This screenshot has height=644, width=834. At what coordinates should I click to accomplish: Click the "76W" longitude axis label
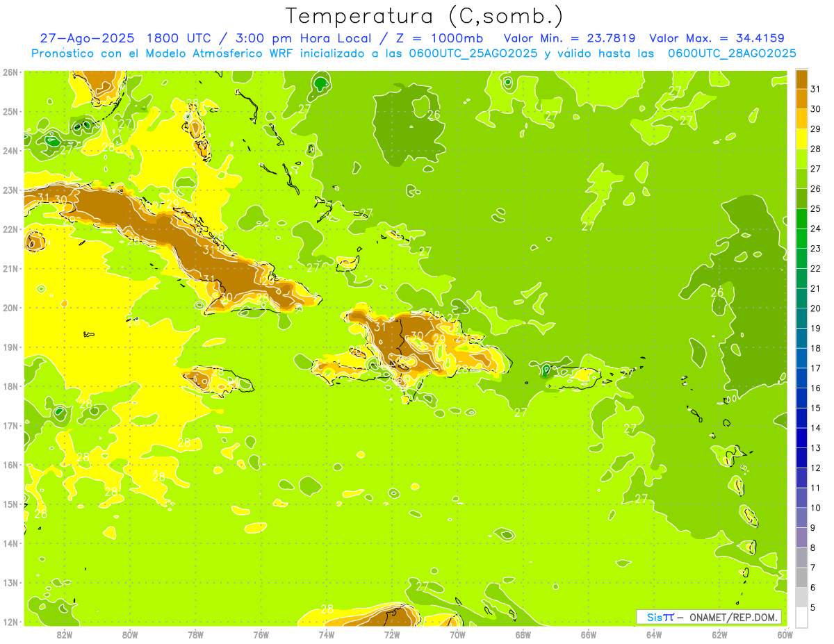pyautogui.click(x=261, y=634)
